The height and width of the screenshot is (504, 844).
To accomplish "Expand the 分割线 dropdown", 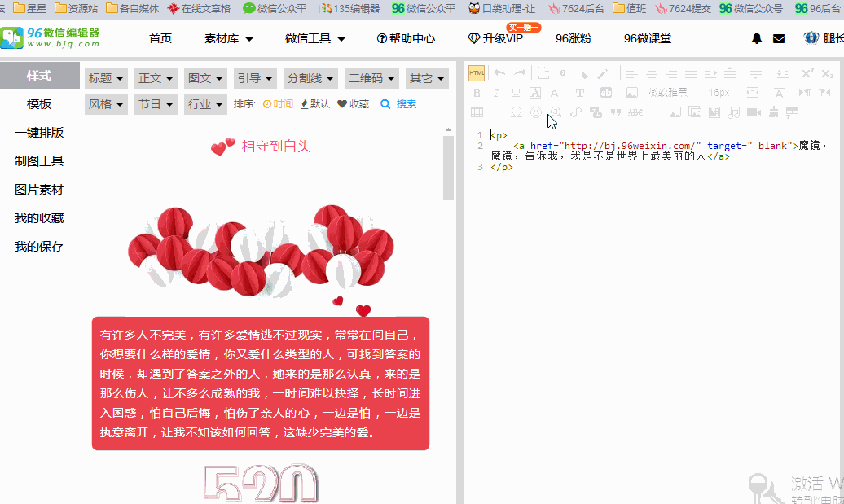I will pos(310,78).
